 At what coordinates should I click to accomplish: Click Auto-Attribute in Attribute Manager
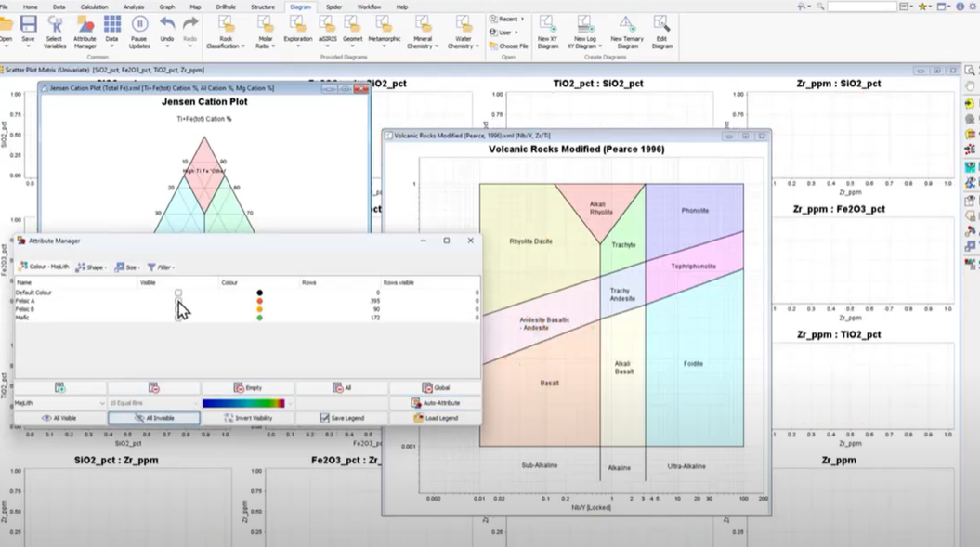coord(436,403)
